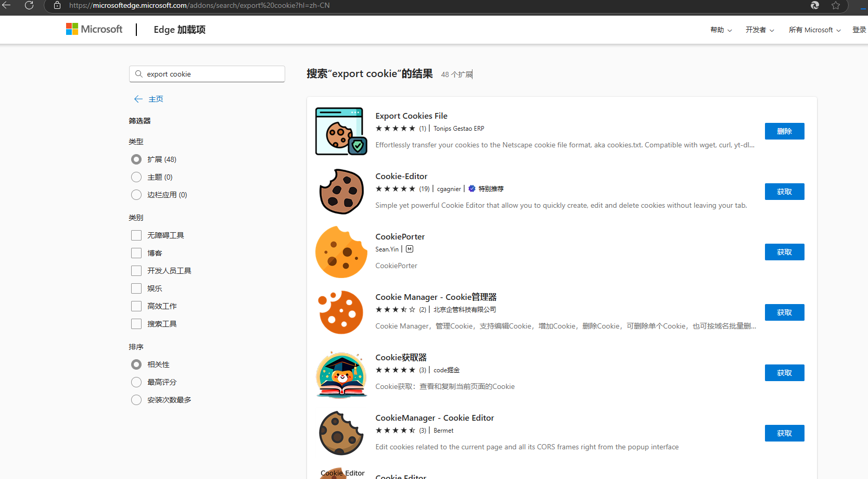This screenshot has height=479, width=868.
Task: Click the verified badge beside 特别推荐
Action: [x=472, y=188]
